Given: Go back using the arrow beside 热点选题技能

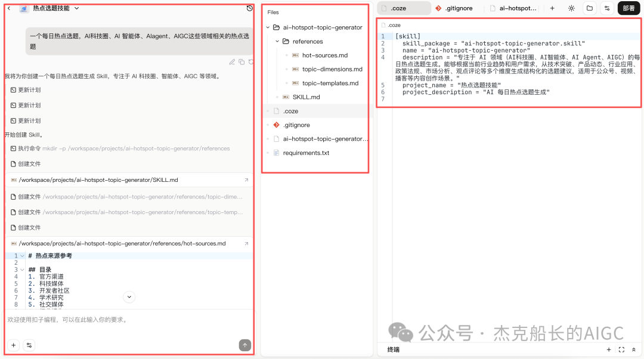Looking at the screenshot, I should pyautogui.click(x=8, y=8).
